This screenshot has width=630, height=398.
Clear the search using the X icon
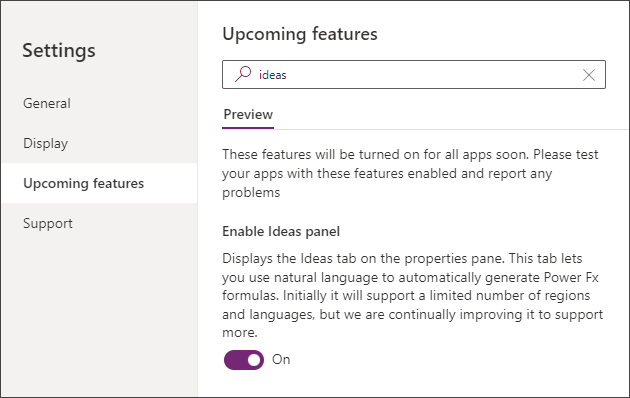[x=589, y=75]
